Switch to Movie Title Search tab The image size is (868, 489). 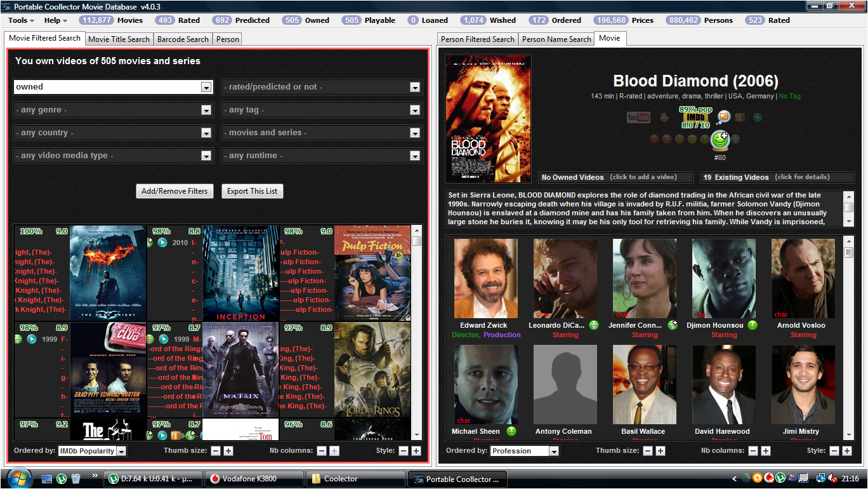coord(119,39)
